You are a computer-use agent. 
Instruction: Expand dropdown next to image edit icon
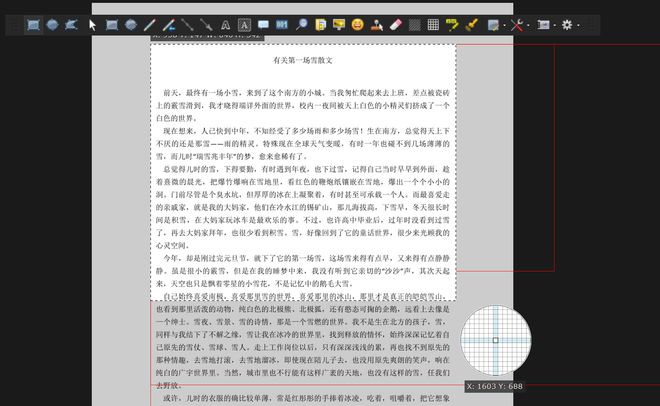(504, 26)
